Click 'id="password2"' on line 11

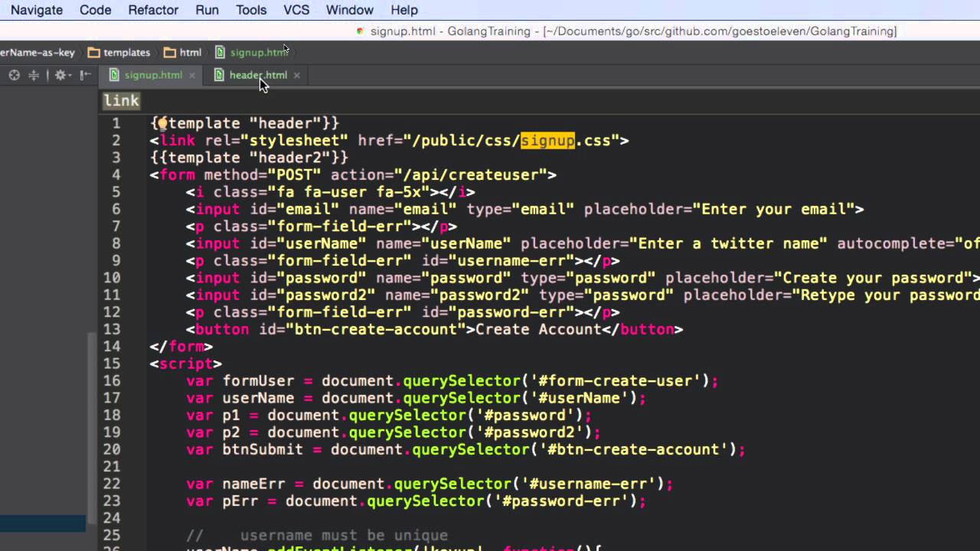pyautogui.click(x=312, y=295)
